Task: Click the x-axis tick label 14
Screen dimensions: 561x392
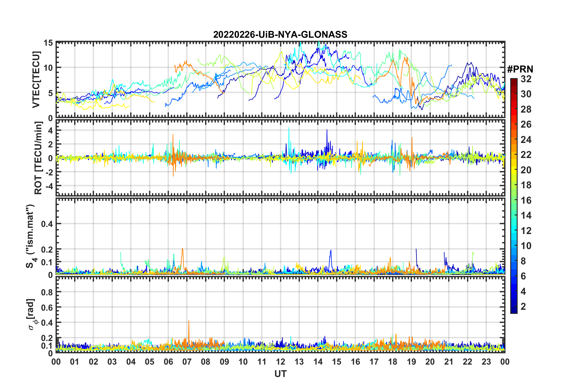Action: (318, 362)
